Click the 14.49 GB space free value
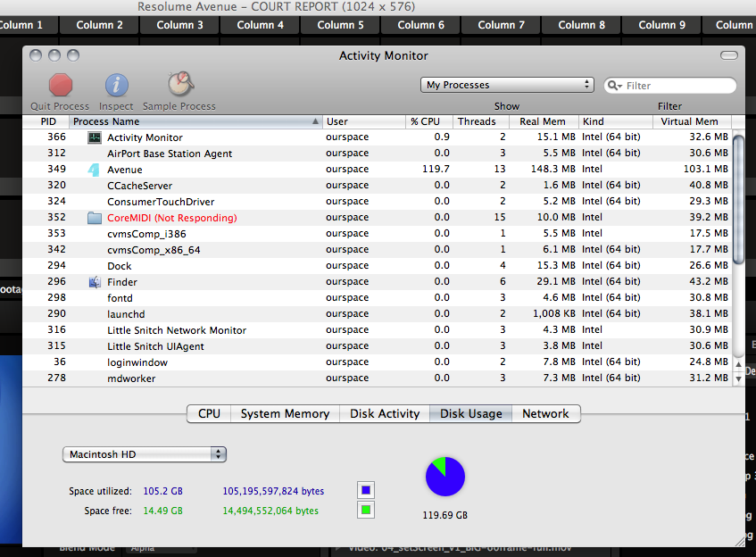 (163, 511)
